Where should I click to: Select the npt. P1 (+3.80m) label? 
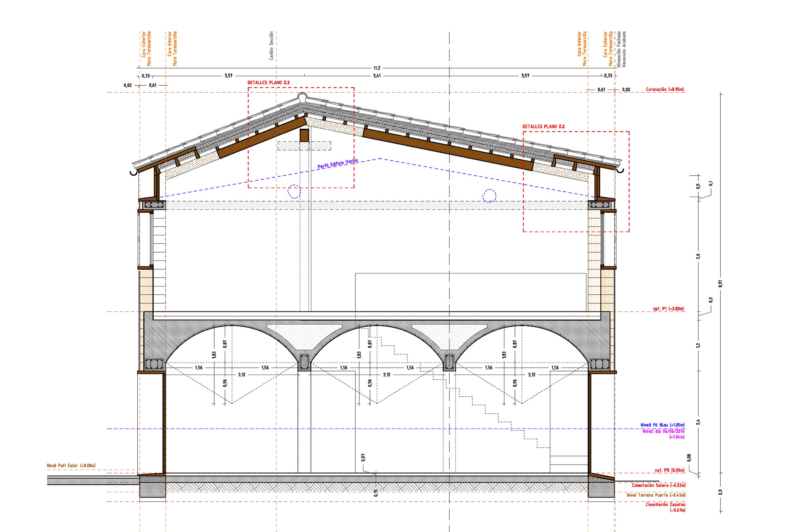coord(668,309)
